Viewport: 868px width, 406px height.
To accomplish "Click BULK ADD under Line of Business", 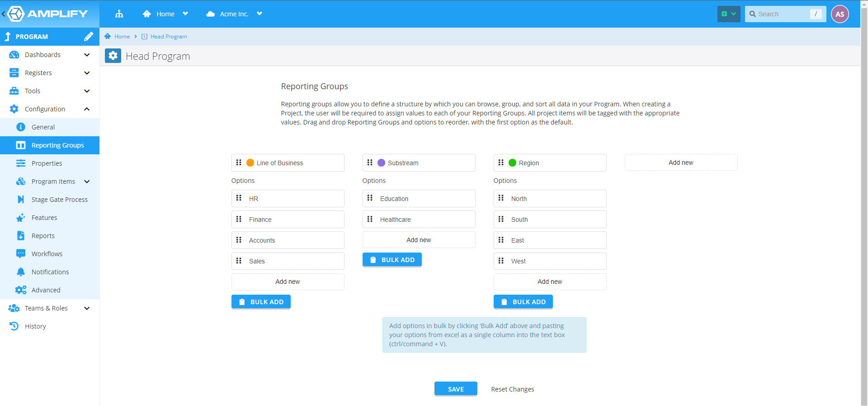I will 261,302.
